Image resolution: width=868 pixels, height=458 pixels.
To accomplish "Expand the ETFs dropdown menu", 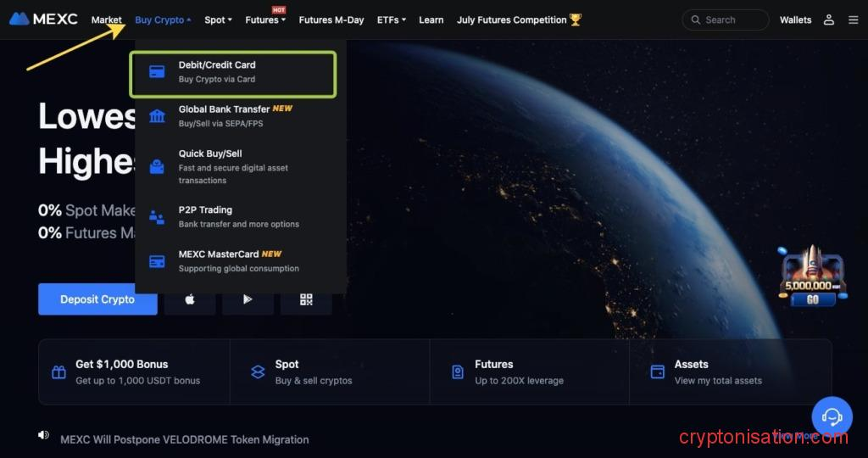I will tap(391, 20).
